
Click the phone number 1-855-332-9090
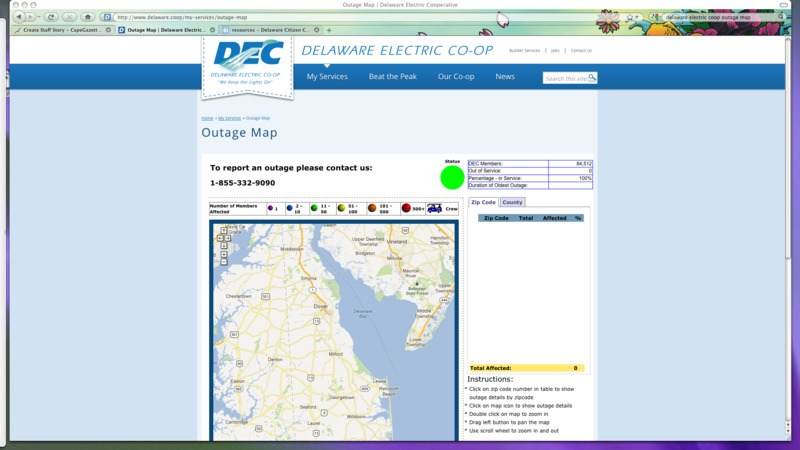pyautogui.click(x=242, y=183)
